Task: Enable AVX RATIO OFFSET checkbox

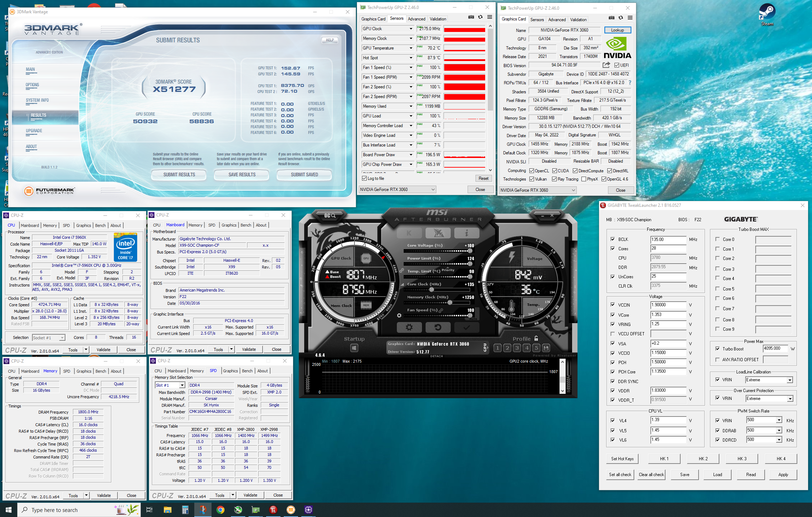Action: pyautogui.click(x=718, y=359)
